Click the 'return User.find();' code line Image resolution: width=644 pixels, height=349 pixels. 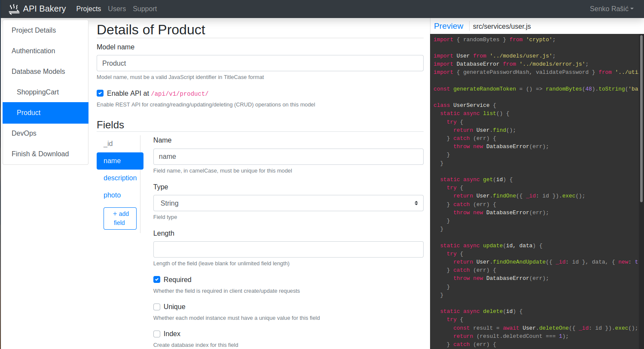pyautogui.click(x=485, y=130)
